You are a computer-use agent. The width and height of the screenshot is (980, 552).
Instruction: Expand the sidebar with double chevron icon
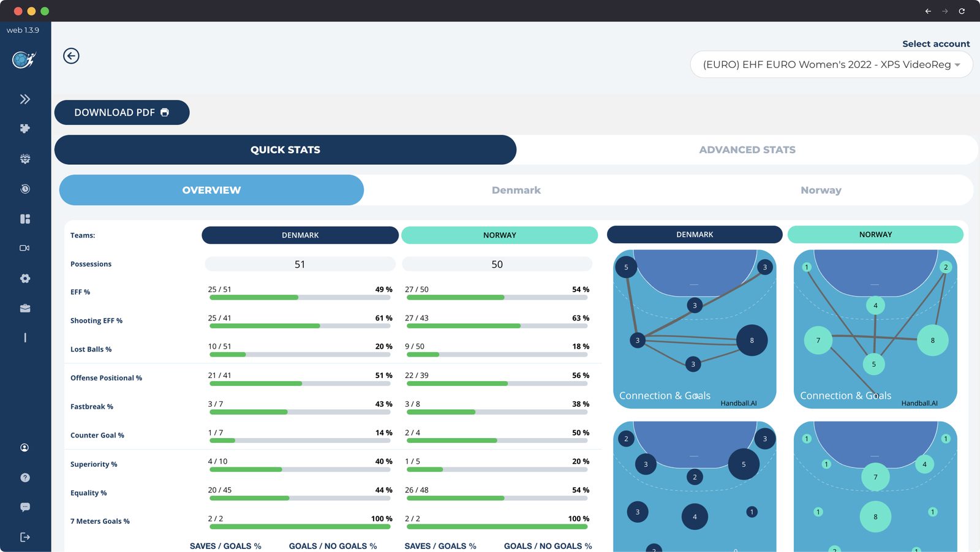[25, 99]
